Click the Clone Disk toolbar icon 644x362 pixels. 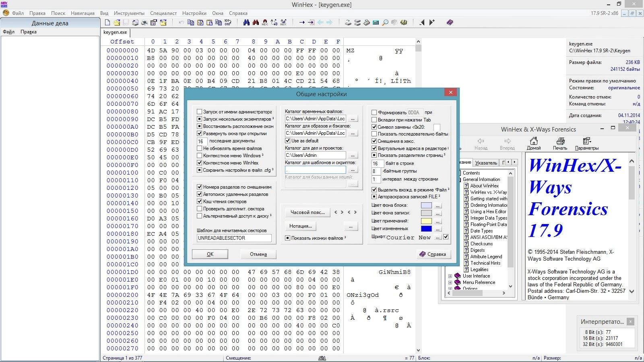coord(357,23)
